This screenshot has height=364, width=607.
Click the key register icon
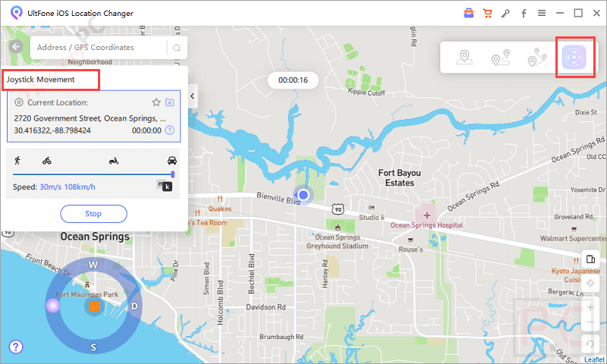(505, 14)
